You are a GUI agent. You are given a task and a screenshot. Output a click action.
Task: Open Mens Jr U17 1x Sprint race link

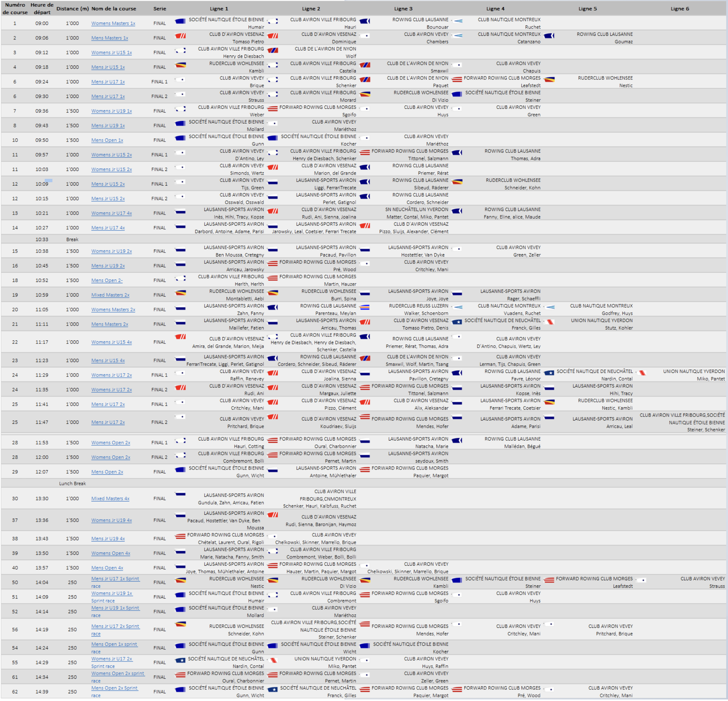115,583
